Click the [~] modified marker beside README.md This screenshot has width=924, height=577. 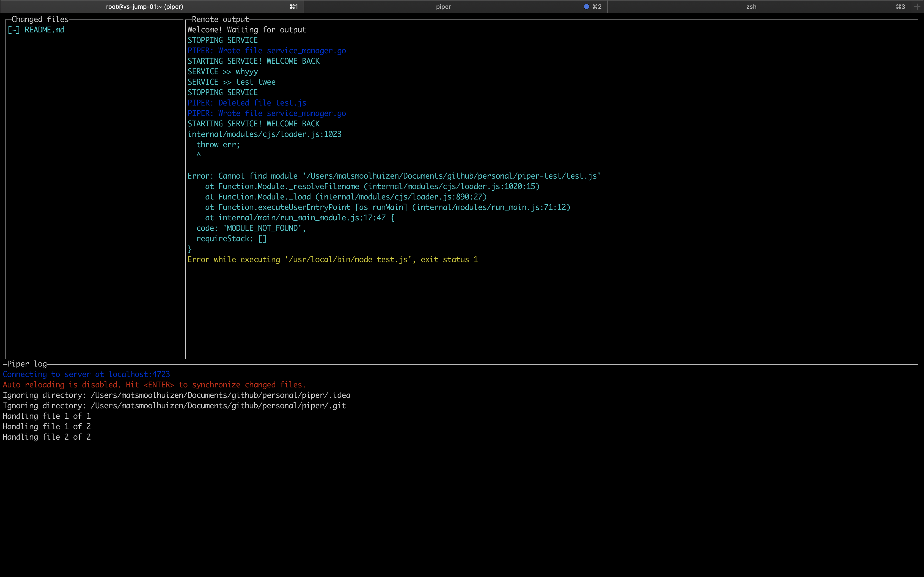[x=14, y=30]
